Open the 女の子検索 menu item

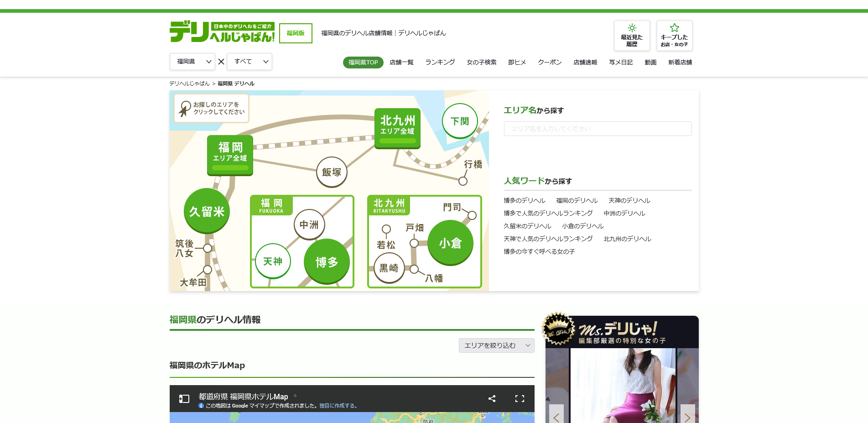[x=482, y=63]
